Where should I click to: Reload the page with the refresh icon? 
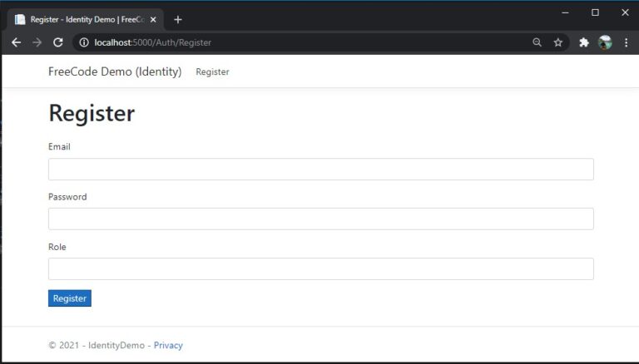pos(58,42)
